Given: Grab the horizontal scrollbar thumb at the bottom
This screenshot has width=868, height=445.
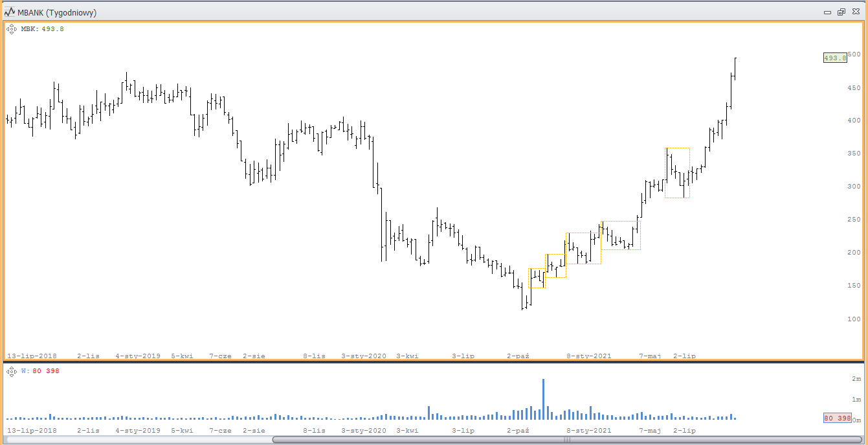Looking at the screenshot, I should coord(567,440).
